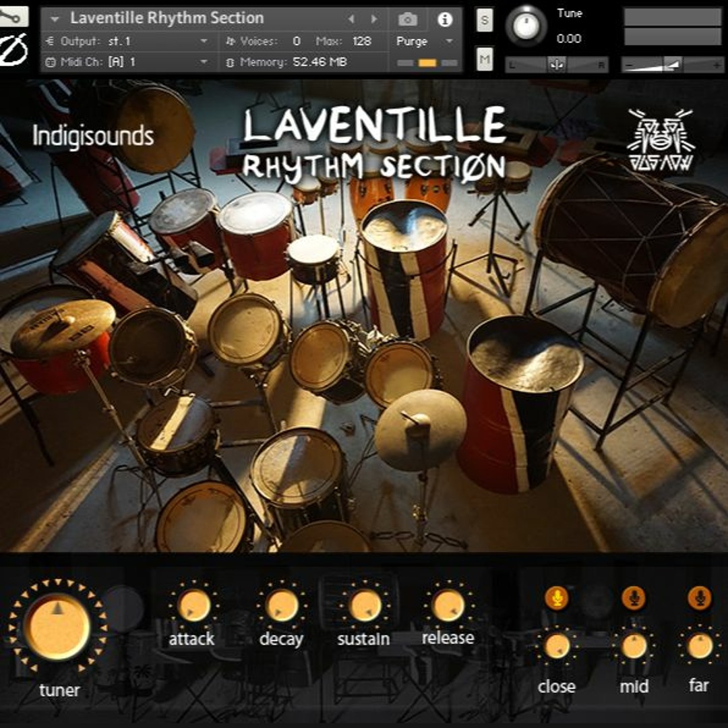Click the camera snapshot icon
Viewport: 728px width, 728px height.
[x=408, y=19]
